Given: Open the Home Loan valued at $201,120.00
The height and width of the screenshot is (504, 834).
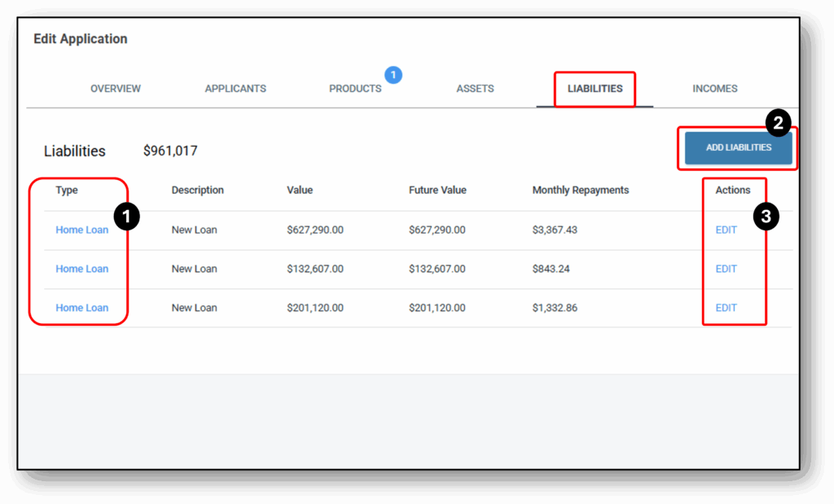Looking at the screenshot, I should coord(81,309).
